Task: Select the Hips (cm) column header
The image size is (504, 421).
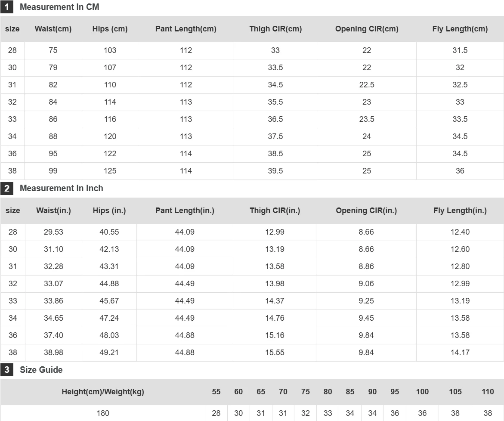Action: click(x=110, y=29)
